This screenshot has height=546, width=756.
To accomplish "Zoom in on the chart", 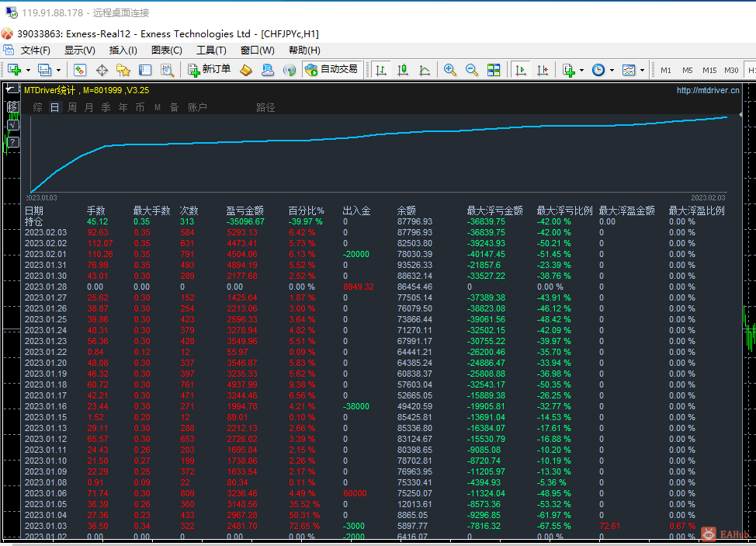I will point(450,70).
